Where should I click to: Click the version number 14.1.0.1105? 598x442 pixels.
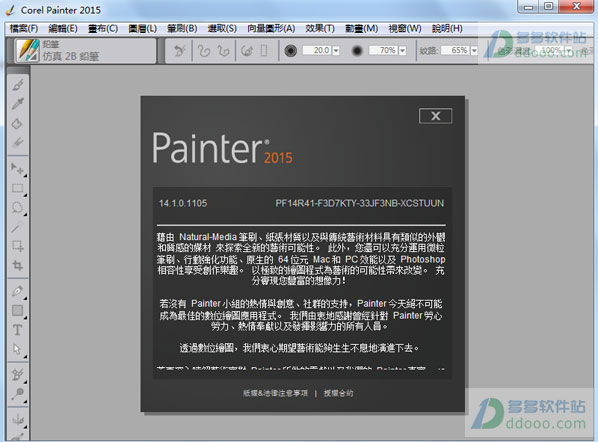(183, 203)
